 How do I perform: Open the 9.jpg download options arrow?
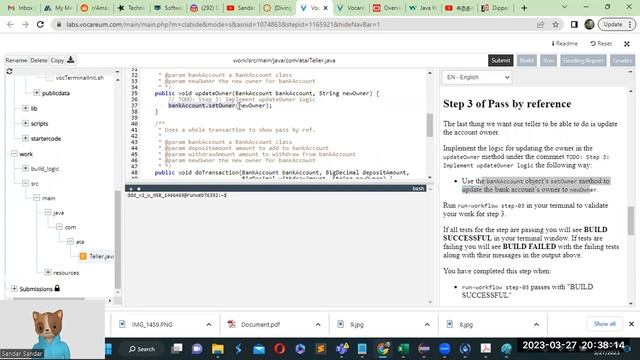(427, 324)
